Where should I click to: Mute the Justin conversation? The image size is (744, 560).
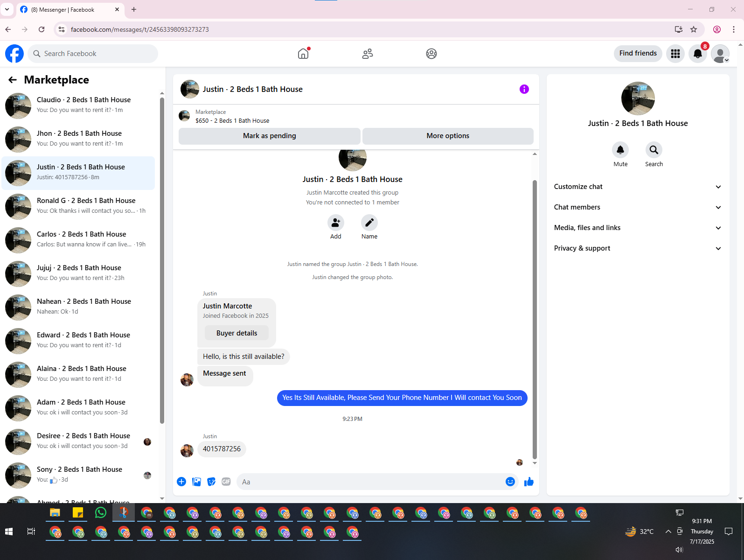[620, 150]
